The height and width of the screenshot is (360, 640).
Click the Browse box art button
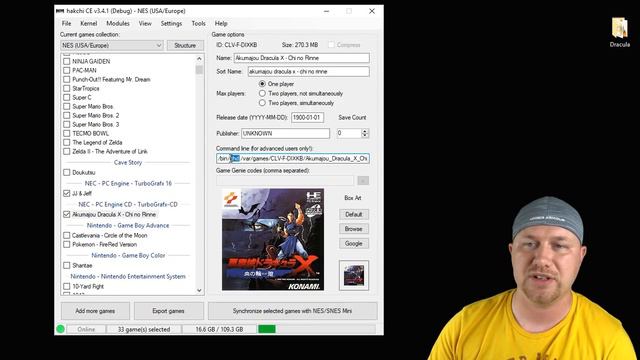coord(353,229)
